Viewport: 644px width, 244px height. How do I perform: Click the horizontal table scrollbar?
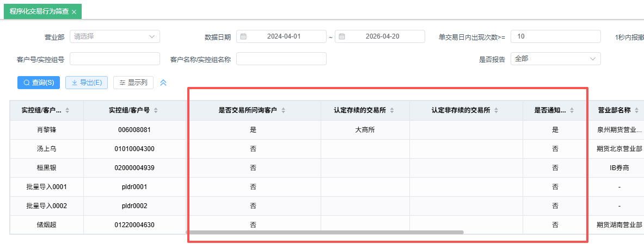pos(325,232)
